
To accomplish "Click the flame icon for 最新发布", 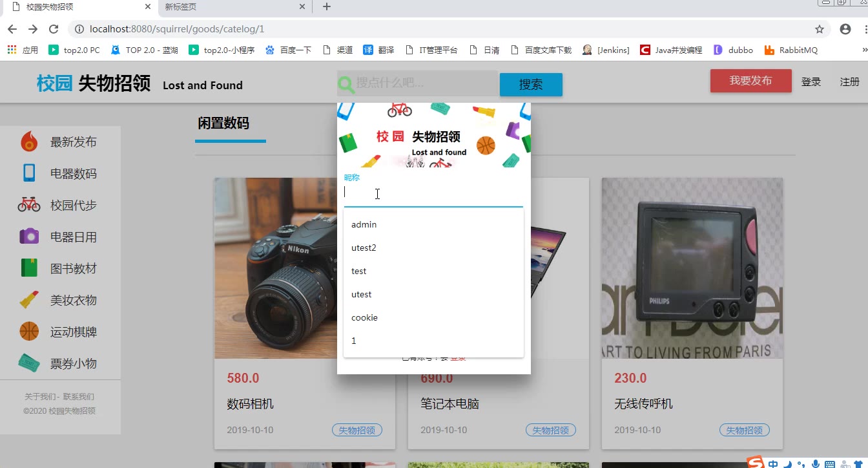I will (29, 142).
